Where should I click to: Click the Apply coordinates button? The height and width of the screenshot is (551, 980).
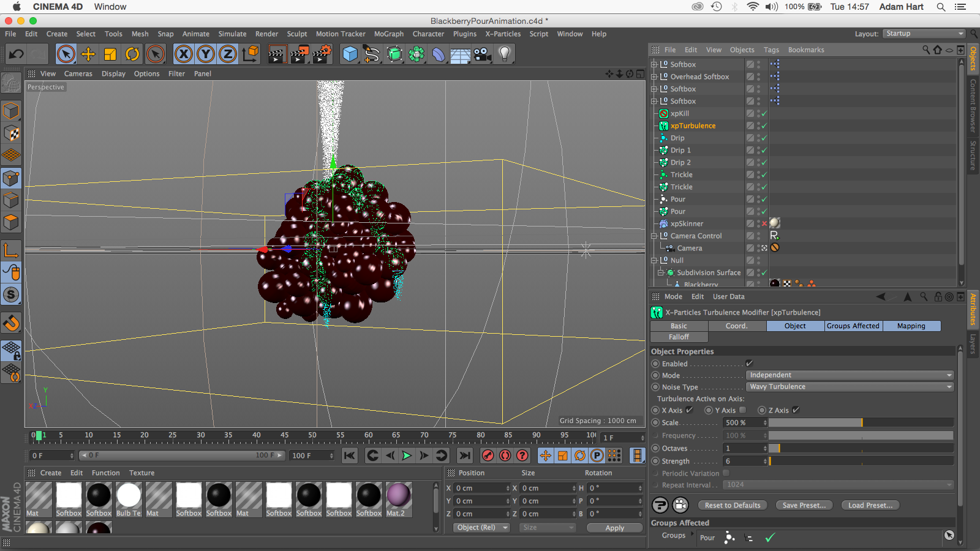(x=615, y=528)
